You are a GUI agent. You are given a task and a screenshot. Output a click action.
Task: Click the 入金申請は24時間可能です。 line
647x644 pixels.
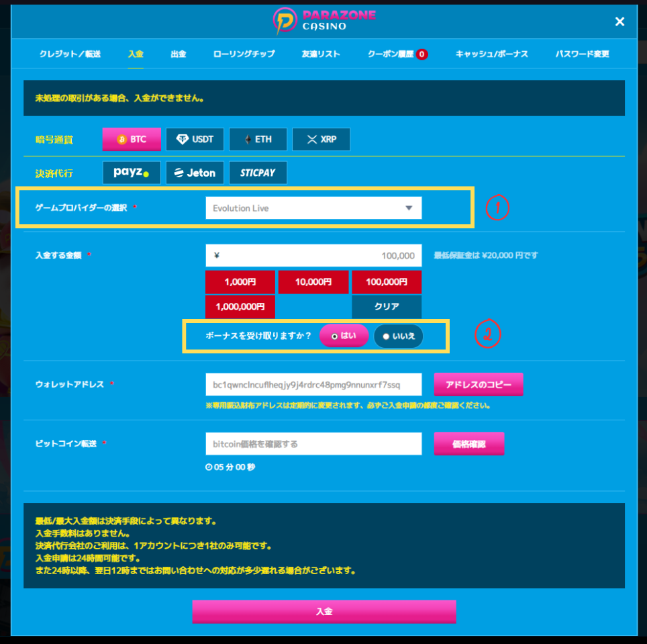click(88, 558)
